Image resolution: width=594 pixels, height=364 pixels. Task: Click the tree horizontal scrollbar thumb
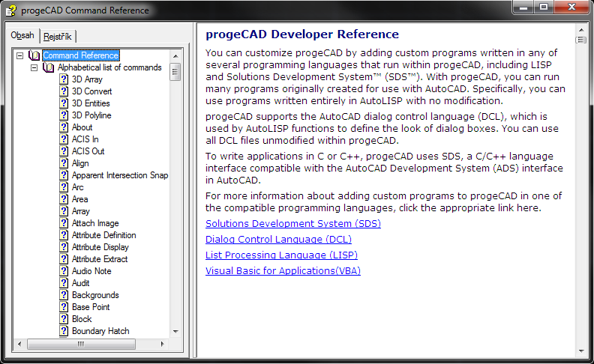82,344
